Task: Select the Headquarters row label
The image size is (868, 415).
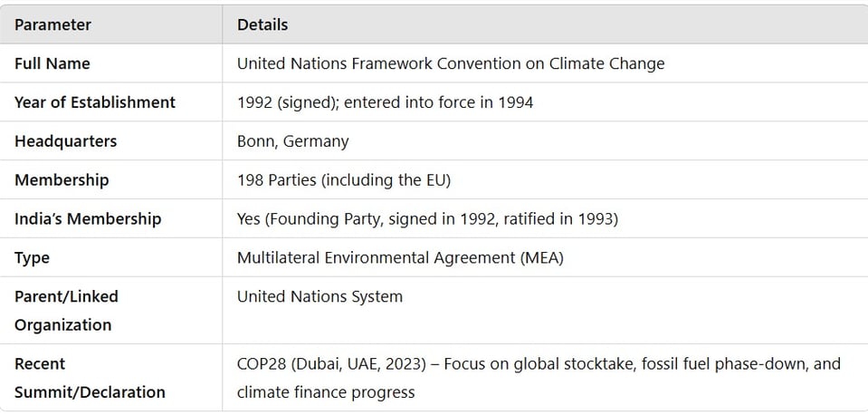Action: click(x=65, y=141)
